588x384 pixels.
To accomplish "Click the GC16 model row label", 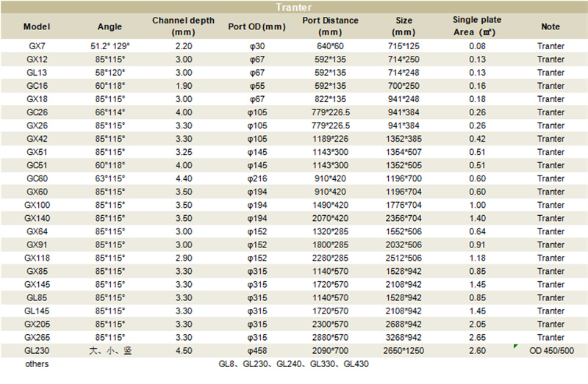I will point(37,86).
